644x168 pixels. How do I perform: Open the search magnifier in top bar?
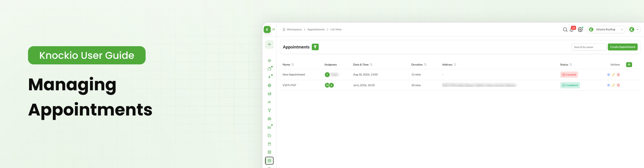coord(565,30)
